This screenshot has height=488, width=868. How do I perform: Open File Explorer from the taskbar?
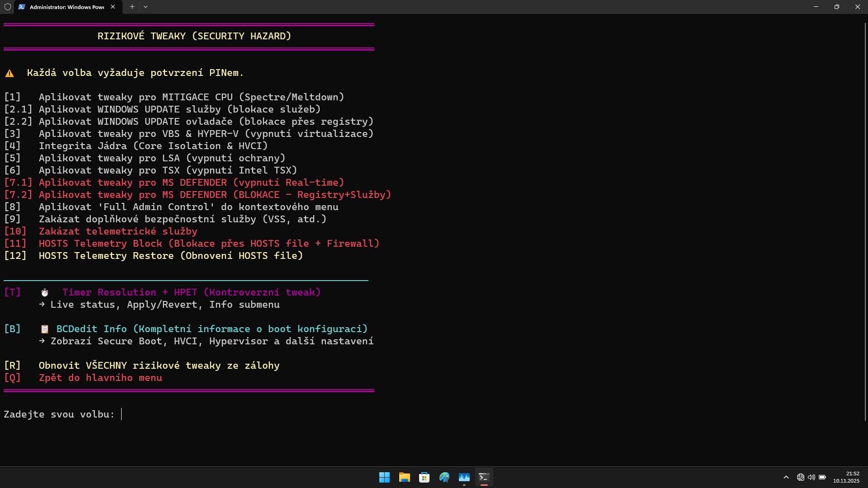tap(404, 477)
